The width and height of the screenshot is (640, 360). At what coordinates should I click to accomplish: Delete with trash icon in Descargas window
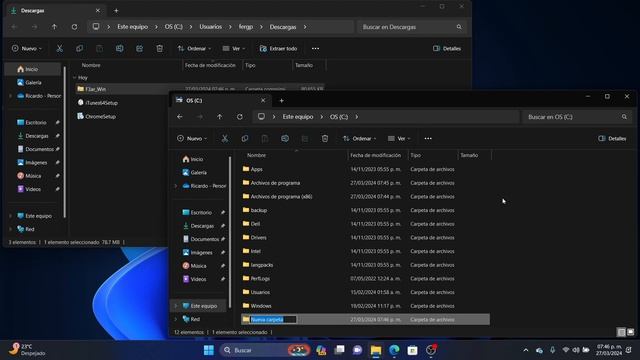coord(160,49)
